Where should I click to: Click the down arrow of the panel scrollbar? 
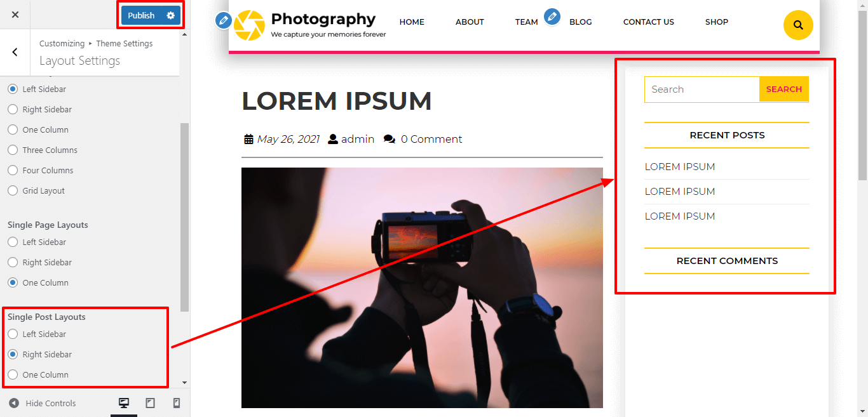[185, 383]
